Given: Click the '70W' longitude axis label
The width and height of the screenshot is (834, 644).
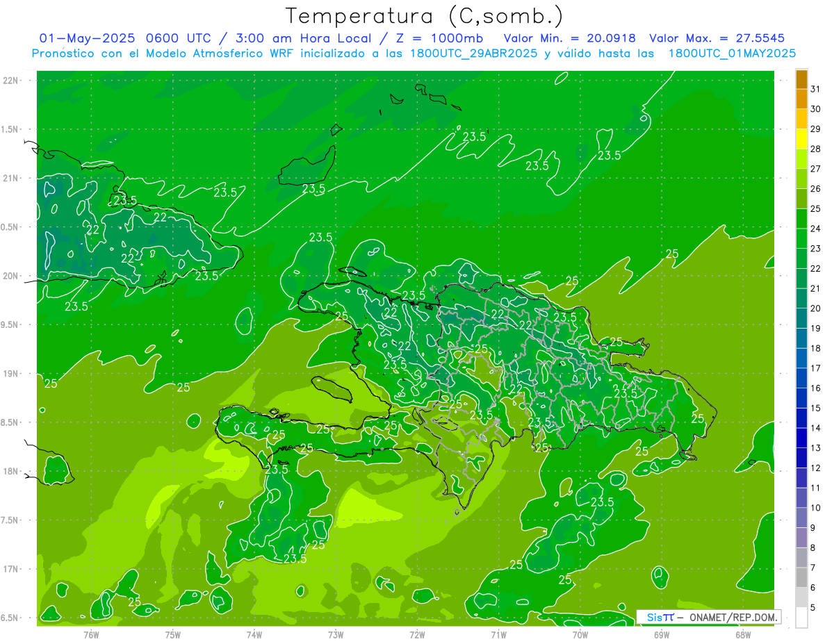Looking at the screenshot, I should click(x=580, y=634).
